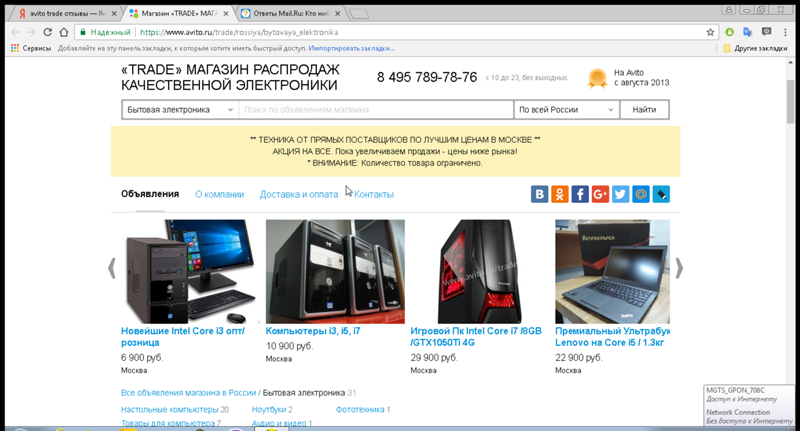Open the new tab button
The height and width of the screenshot is (431, 800).
[x=360, y=14]
